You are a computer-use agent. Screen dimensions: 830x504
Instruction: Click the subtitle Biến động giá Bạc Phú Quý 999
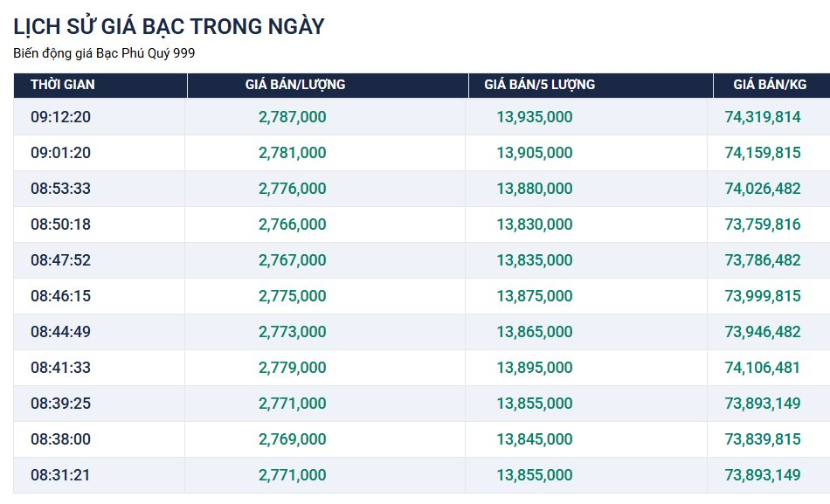point(104,53)
